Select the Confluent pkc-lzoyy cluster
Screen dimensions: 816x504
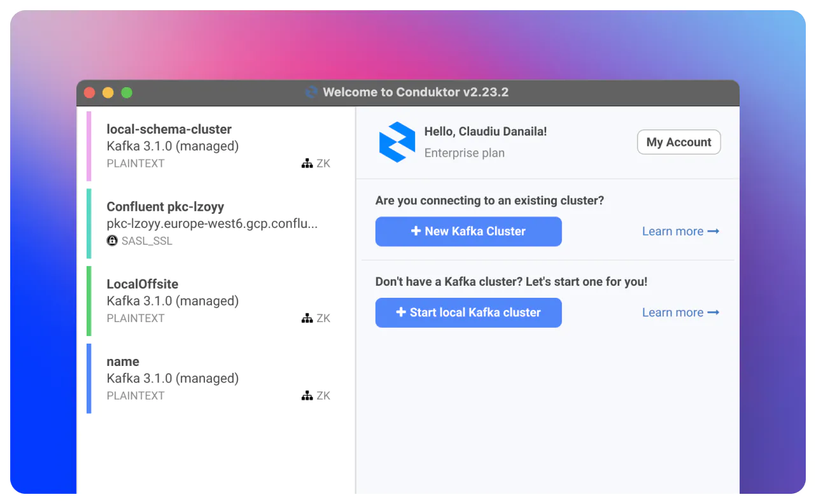216,224
